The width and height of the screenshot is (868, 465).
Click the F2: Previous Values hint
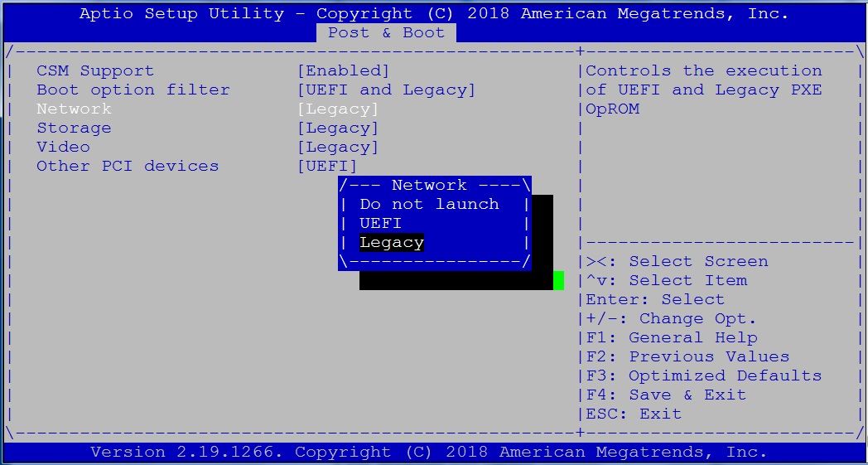(x=687, y=357)
